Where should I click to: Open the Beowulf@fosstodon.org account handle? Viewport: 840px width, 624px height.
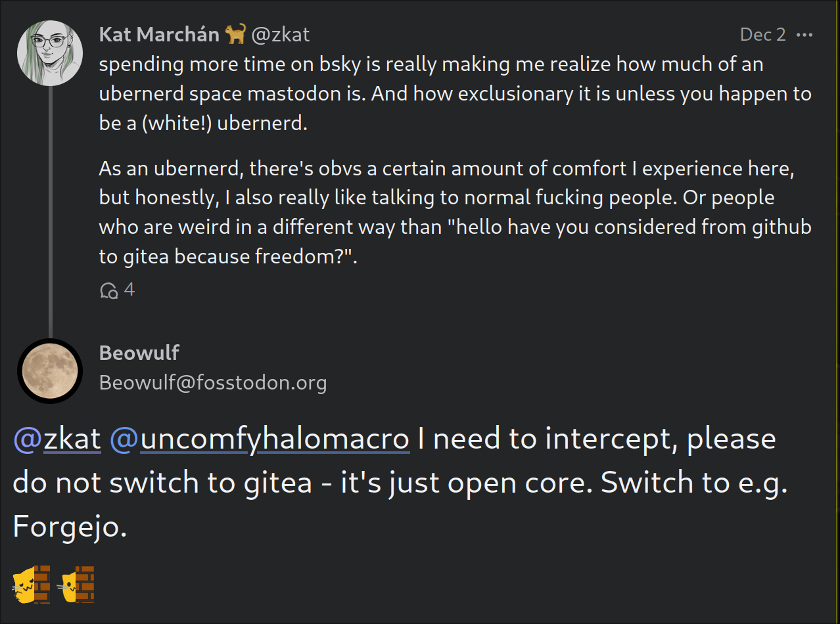click(213, 382)
